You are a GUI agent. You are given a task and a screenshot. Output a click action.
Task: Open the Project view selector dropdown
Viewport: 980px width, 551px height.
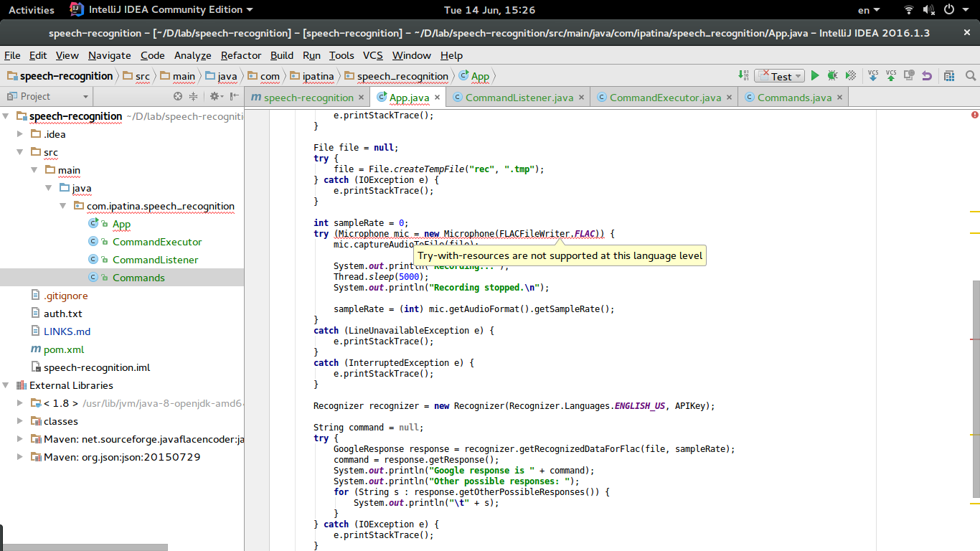pos(47,96)
